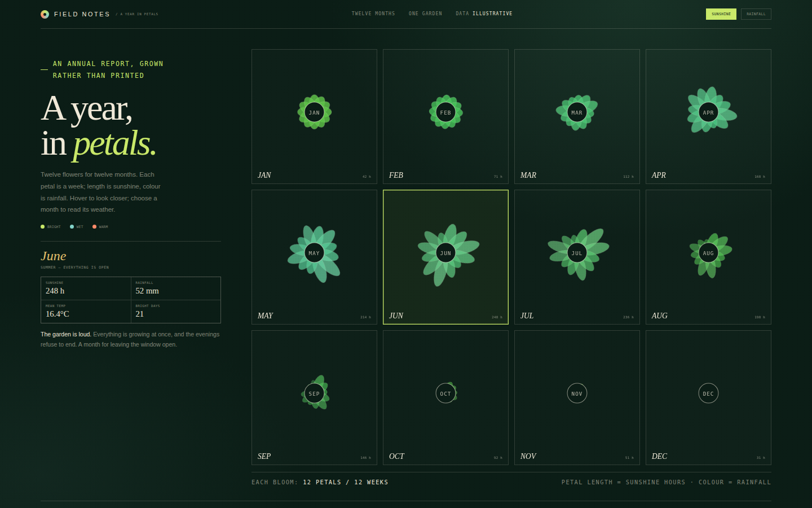
Task: Click the 112 h value on MAR card
Action: (628, 177)
